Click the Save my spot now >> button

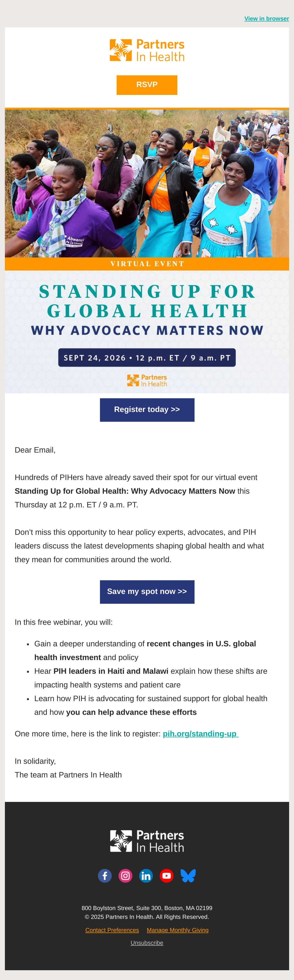[147, 592]
